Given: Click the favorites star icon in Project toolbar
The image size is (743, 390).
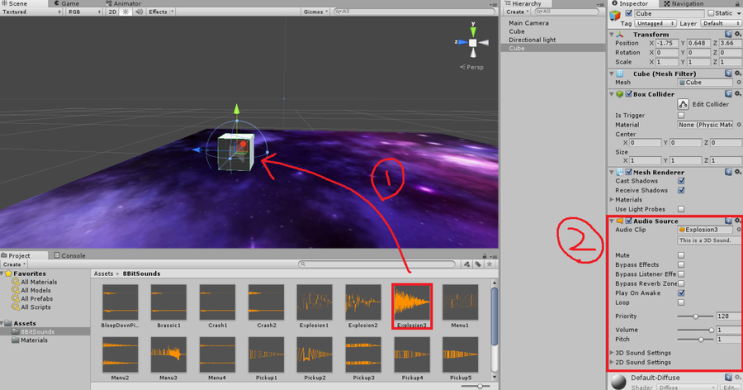Looking at the screenshot, I should 489,264.
